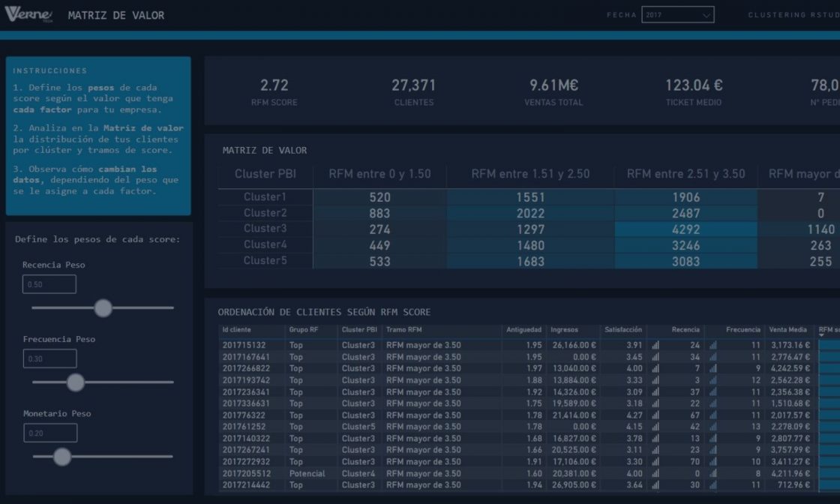840x504 pixels.
Task: Click the Frecuencia Peso slider knob
Action: 76,382
